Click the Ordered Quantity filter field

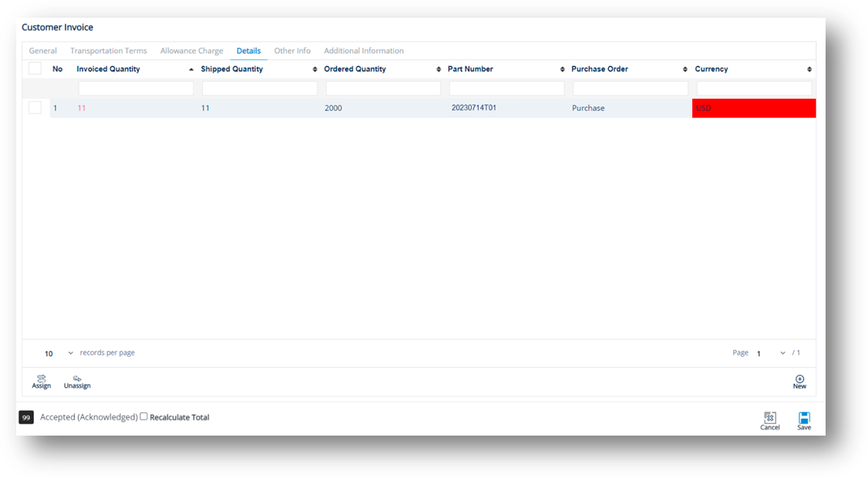coord(383,88)
